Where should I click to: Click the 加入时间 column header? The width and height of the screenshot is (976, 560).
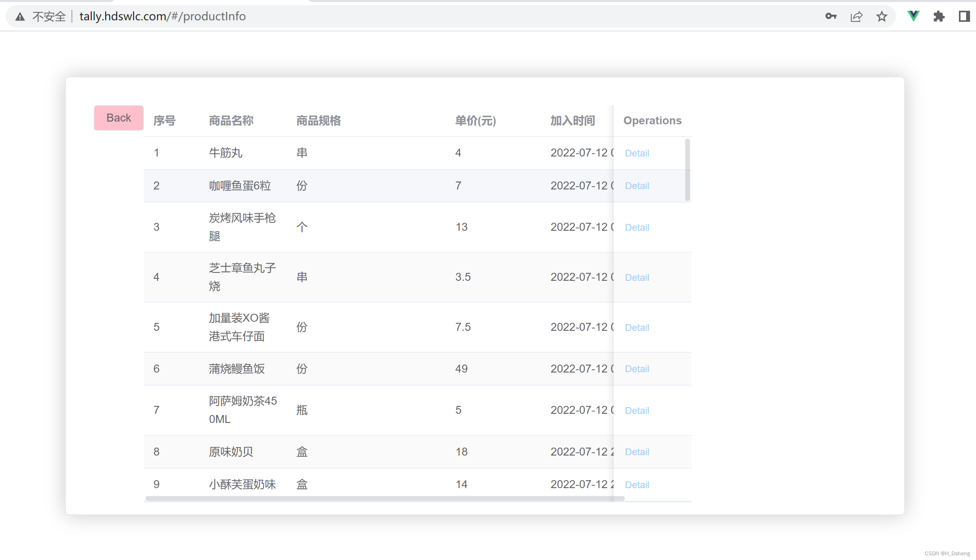572,121
